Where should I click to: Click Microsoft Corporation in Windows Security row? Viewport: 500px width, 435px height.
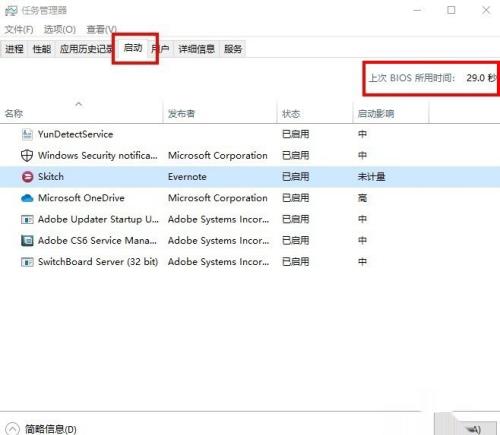click(x=218, y=155)
